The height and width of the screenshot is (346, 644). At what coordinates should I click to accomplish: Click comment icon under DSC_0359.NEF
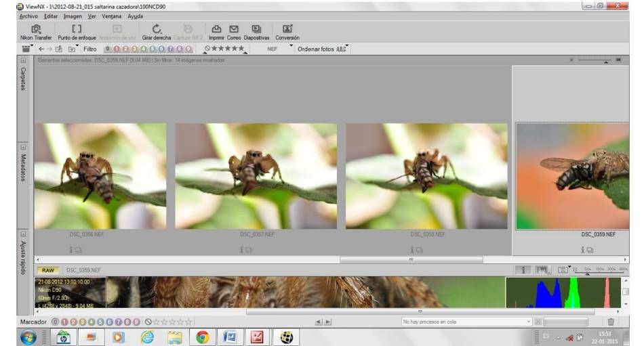(590, 250)
